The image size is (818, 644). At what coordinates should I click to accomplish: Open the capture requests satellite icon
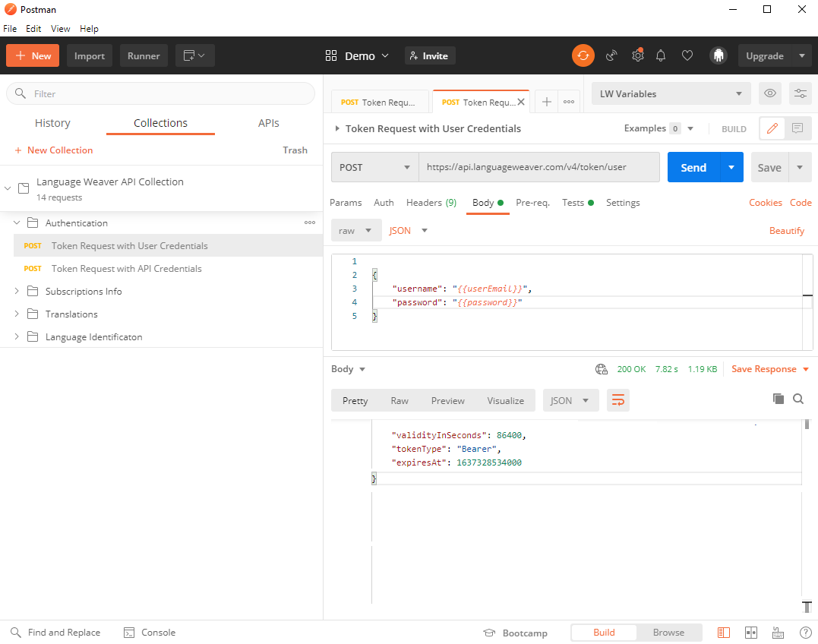tap(611, 55)
